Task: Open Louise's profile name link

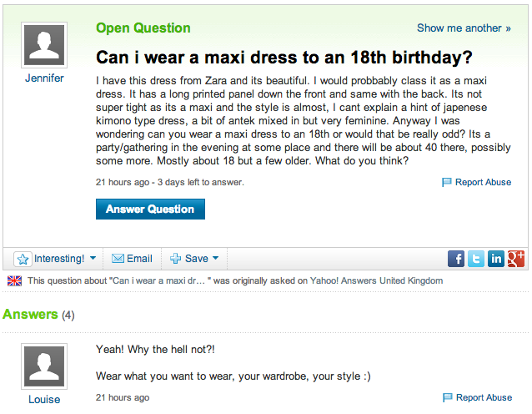Action: 44,400
